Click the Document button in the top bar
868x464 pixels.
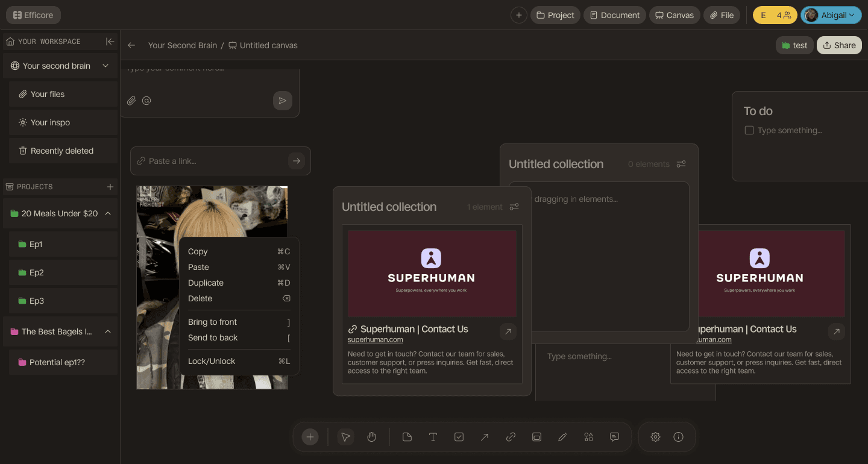point(614,15)
